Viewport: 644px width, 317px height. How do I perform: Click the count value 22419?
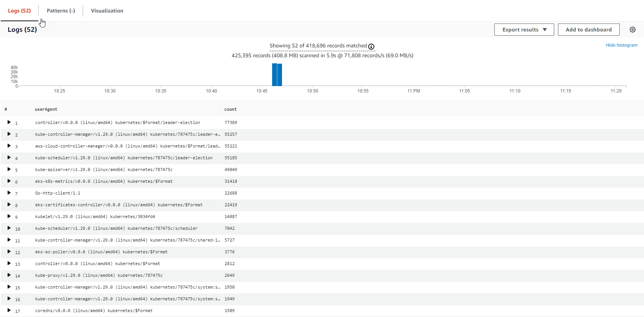click(x=231, y=205)
